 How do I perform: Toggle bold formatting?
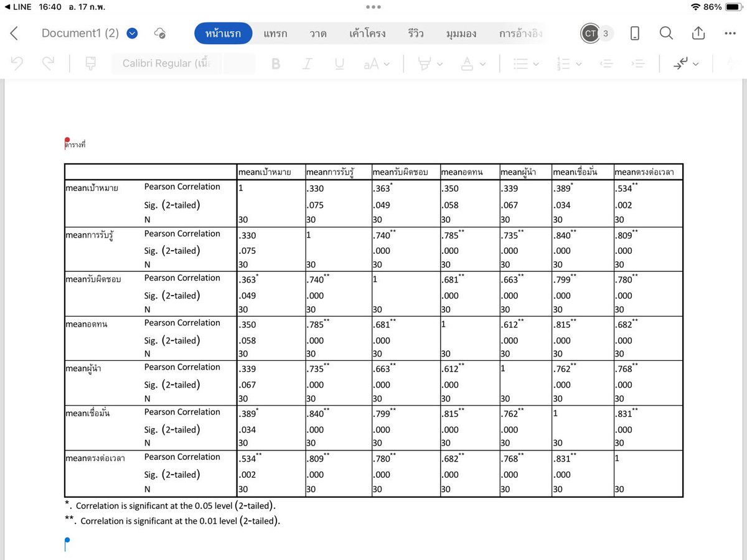point(276,63)
